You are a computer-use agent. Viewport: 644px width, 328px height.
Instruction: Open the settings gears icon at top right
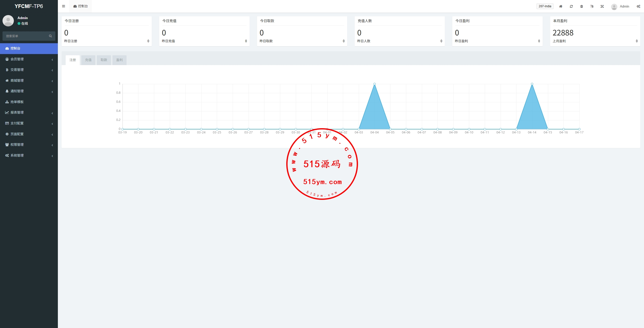(638, 7)
